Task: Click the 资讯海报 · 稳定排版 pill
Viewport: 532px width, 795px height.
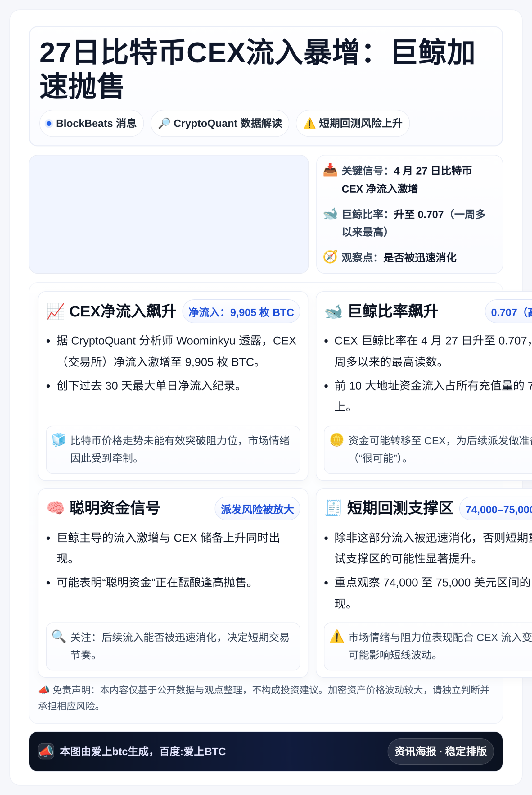Action: [440, 751]
